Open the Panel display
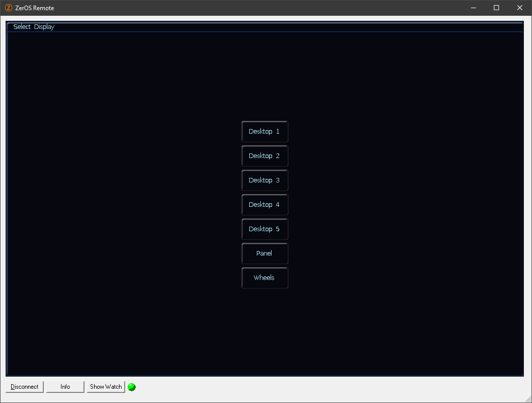This screenshot has width=532, height=403. coord(264,254)
